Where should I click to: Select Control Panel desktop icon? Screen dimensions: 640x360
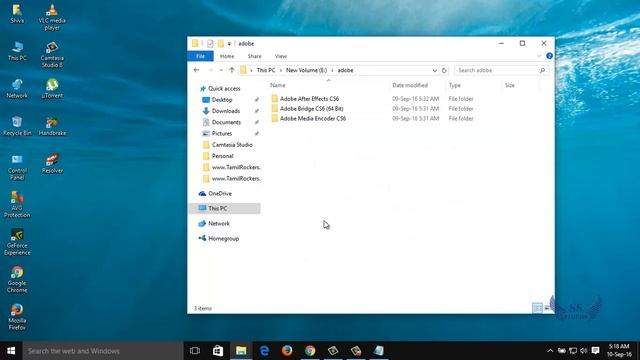tap(17, 167)
